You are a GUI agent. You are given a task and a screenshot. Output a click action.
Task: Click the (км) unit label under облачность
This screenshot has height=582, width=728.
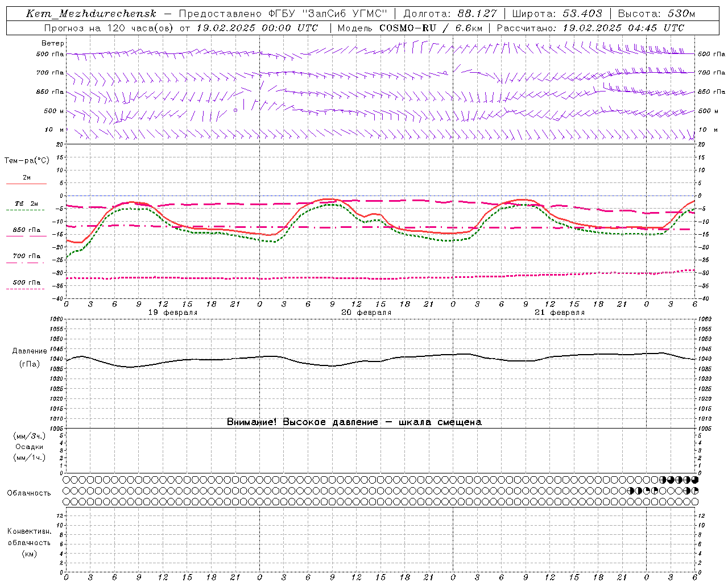click(x=30, y=554)
